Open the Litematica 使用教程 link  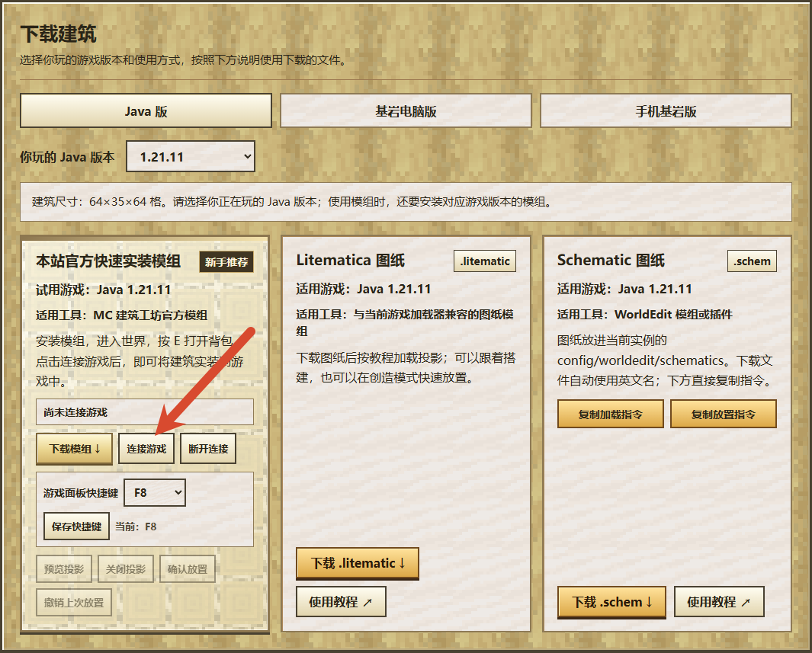[341, 602]
